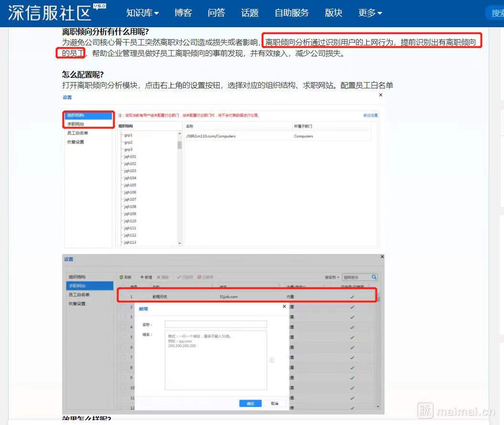Toggle the enabled mark on row 2
This screenshot has width=504, height=425.
[352, 308]
